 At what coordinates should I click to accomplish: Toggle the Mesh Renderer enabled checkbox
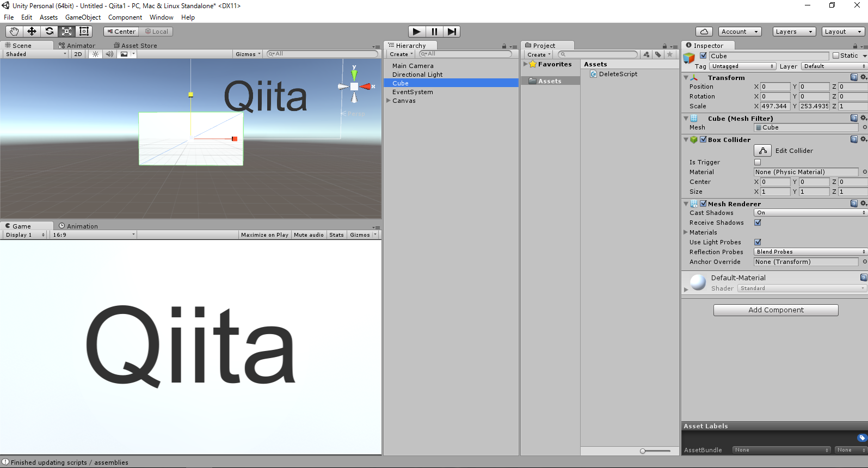[x=703, y=204]
